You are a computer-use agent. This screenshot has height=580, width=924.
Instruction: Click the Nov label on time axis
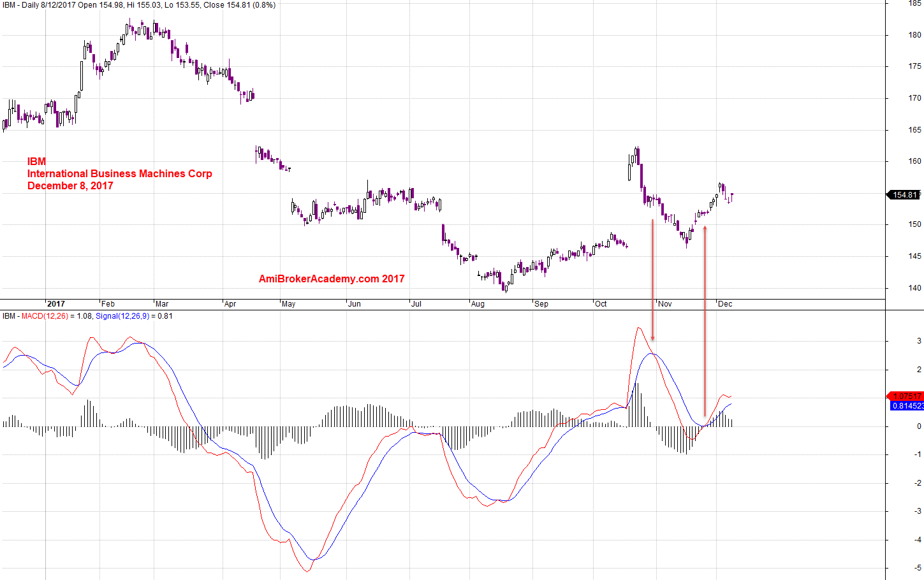pyautogui.click(x=665, y=304)
